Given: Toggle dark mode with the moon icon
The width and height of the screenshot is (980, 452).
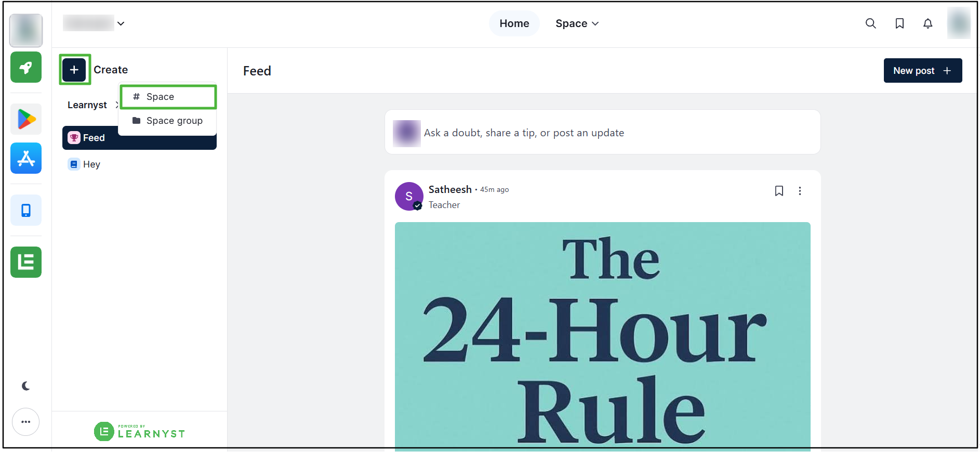Looking at the screenshot, I should [26, 386].
